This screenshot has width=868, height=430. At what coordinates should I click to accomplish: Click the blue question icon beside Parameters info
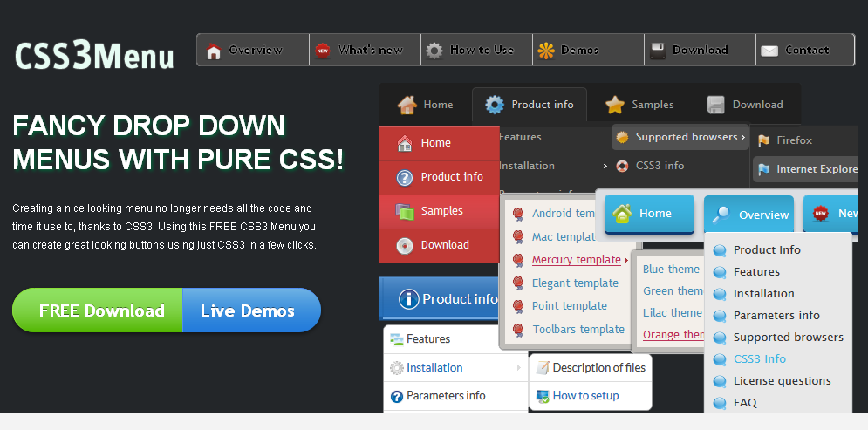(x=396, y=396)
